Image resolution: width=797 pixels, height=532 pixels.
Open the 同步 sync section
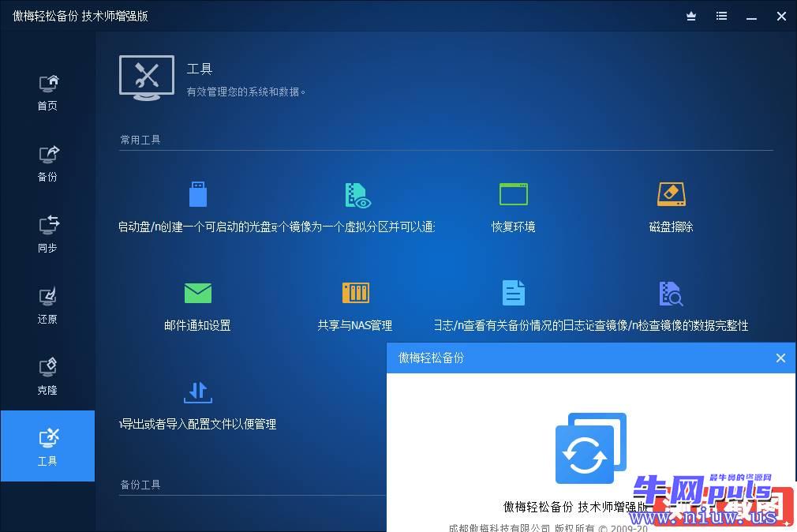click(x=48, y=234)
